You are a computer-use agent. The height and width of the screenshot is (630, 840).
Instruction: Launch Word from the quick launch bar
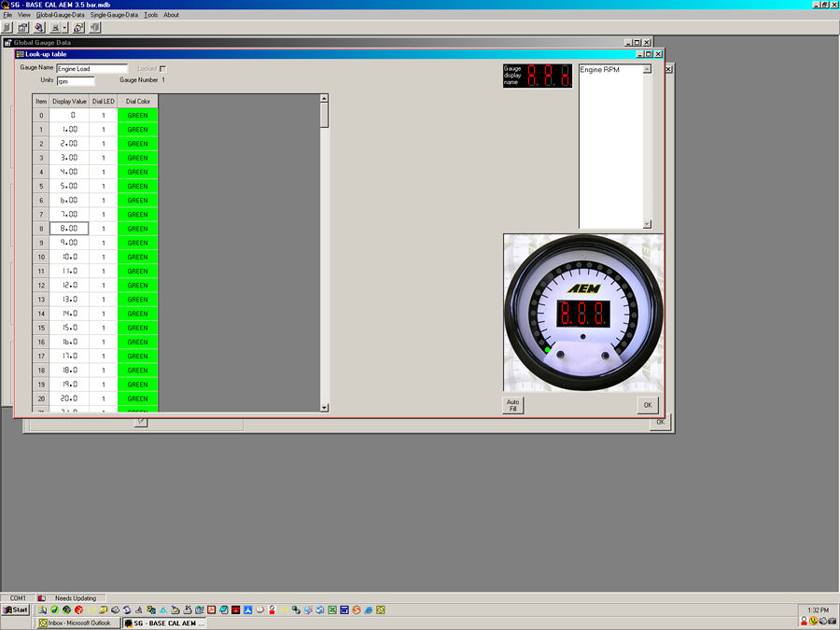[x=343, y=609]
